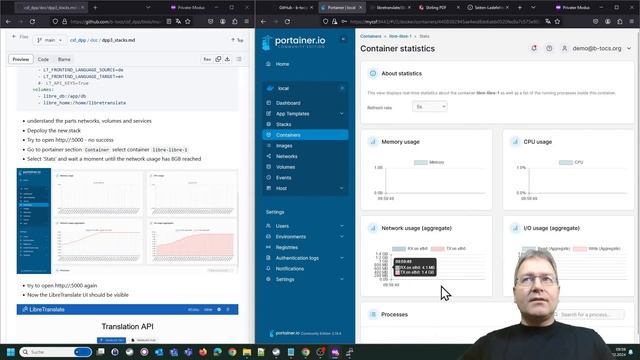Open the Portainer stats screenshot in the GitHub doc
Screen dimensions: 640x360
127,221
